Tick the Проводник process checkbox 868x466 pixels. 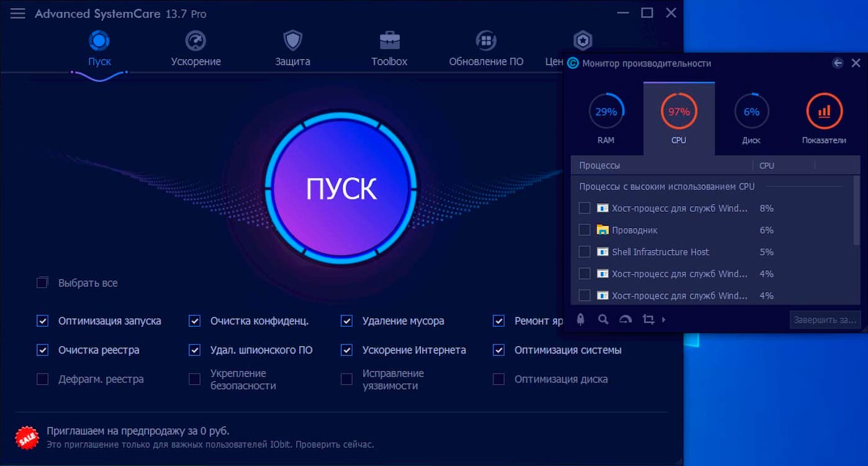(584, 230)
